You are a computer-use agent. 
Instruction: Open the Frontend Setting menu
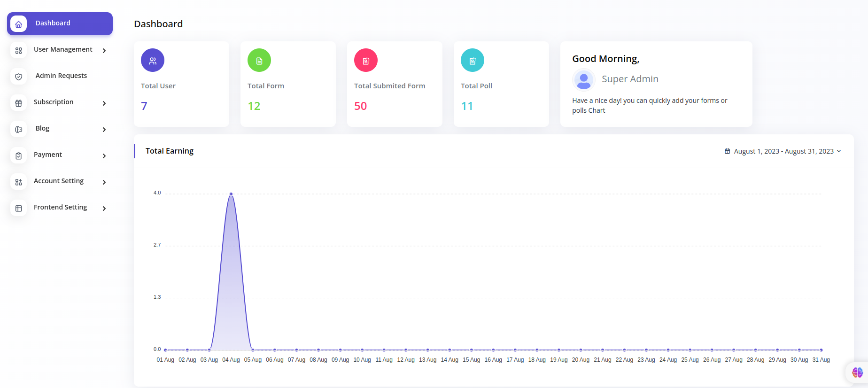click(60, 208)
